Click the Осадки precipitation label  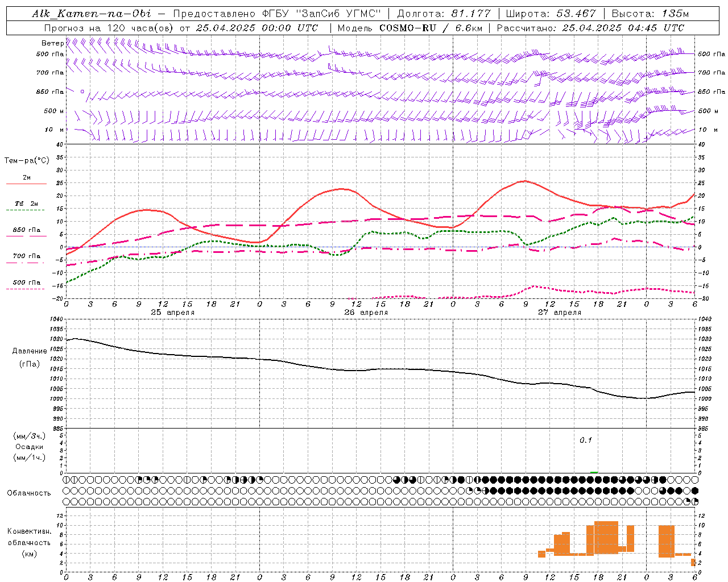[x=30, y=447]
